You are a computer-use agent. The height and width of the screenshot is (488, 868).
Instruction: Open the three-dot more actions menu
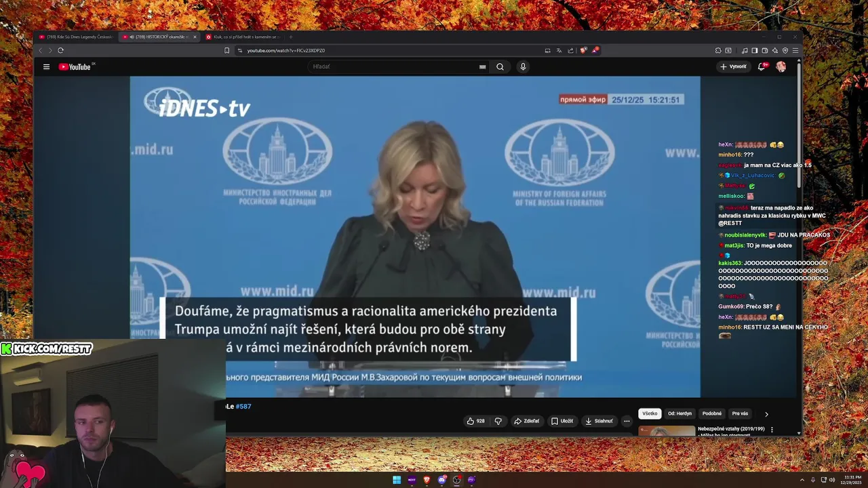click(627, 421)
